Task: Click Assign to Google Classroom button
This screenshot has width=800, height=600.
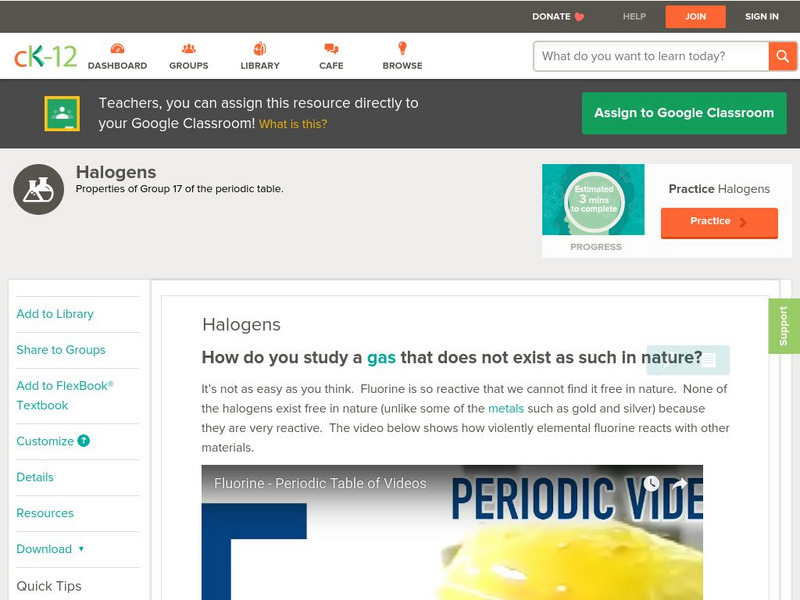Action: point(684,113)
